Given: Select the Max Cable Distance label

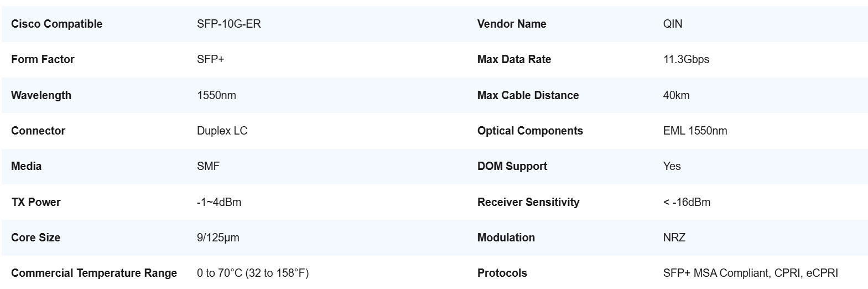Looking at the screenshot, I should click(x=527, y=95).
